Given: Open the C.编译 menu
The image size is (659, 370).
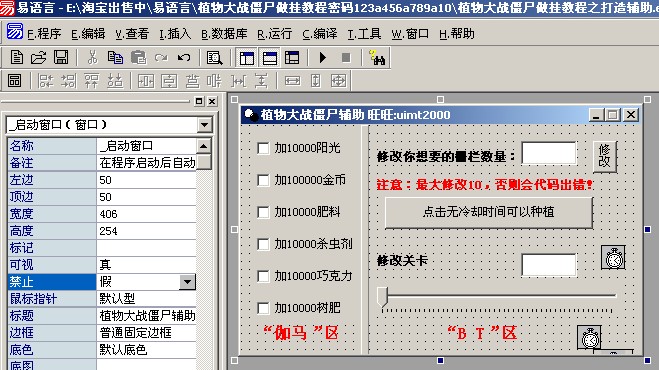Looking at the screenshot, I should click(320, 34).
